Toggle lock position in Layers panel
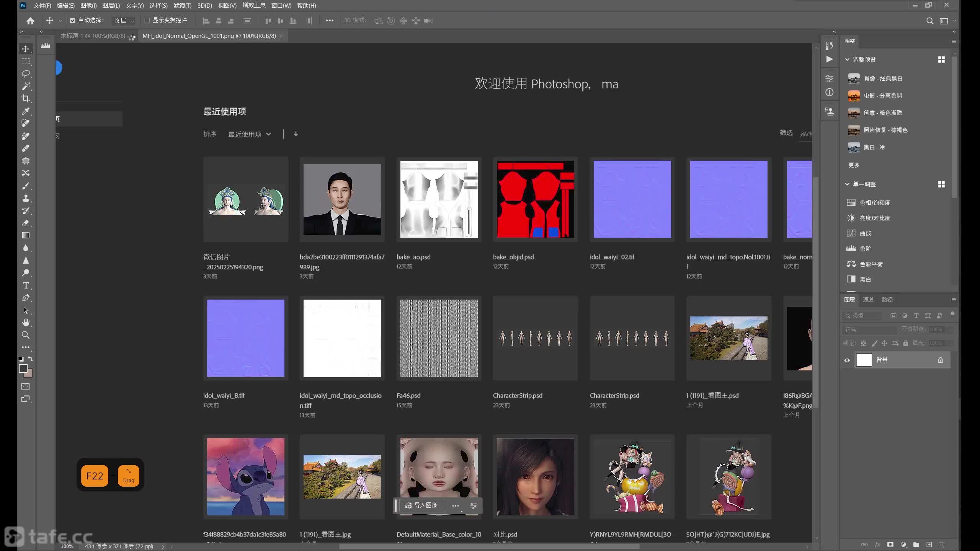Image resolution: width=980 pixels, height=551 pixels. tap(884, 343)
